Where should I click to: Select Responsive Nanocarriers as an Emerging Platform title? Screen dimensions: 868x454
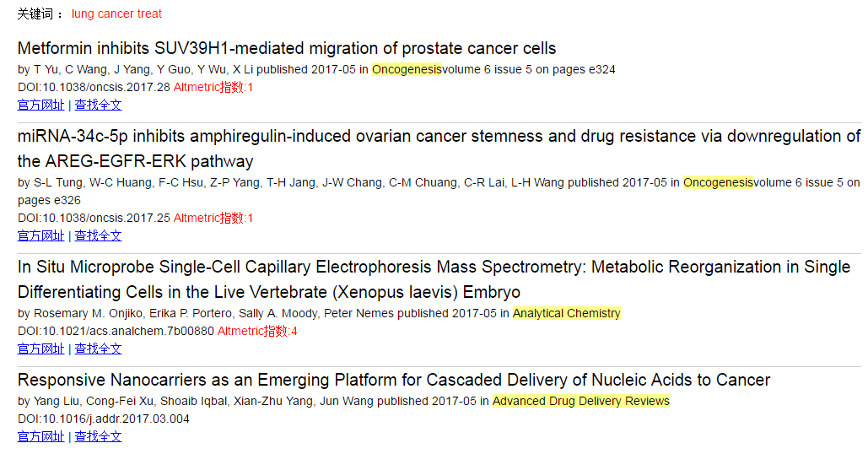click(x=394, y=380)
